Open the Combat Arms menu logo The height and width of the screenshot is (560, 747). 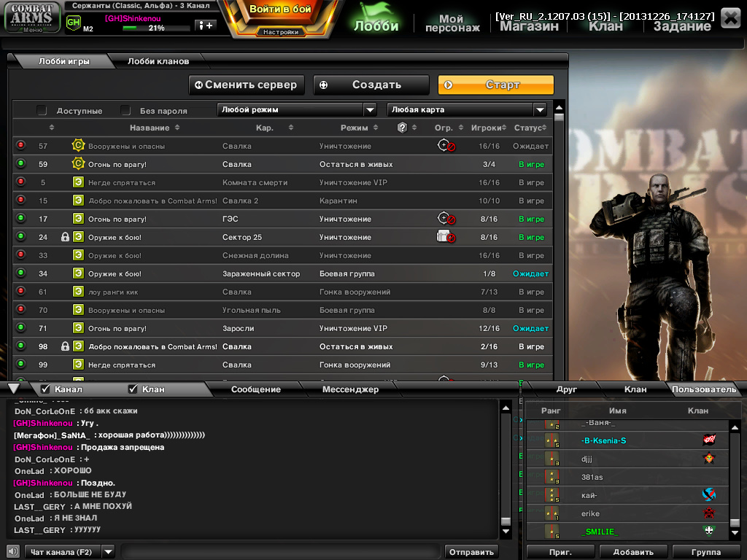[x=32, y=17]
